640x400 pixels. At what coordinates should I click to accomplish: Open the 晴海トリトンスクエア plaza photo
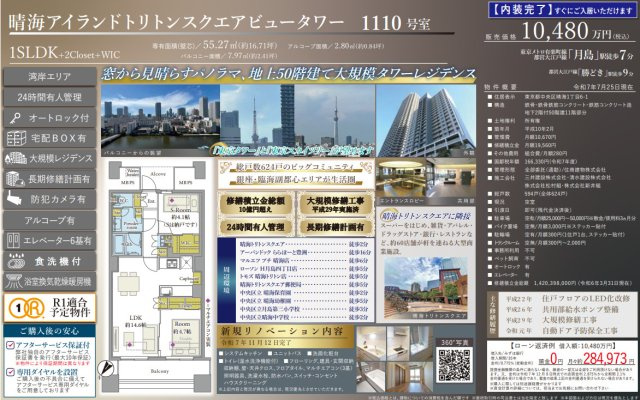click(426, 288)
